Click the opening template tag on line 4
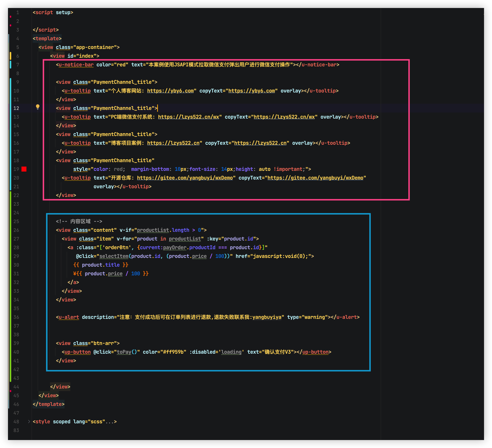This screenshot has width=492, height=448. coord(47,39)
